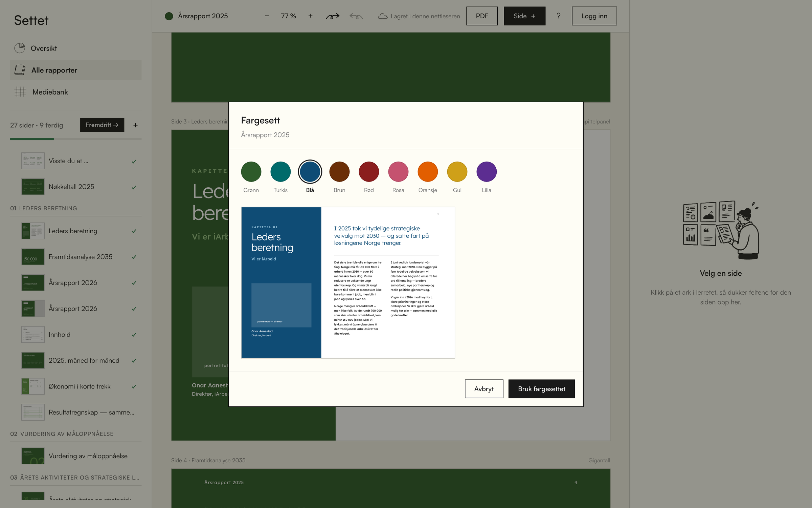This screenshot has height=508, width=812.
Task: Open Mediebank in sidebar
Action: pos(76,92)
